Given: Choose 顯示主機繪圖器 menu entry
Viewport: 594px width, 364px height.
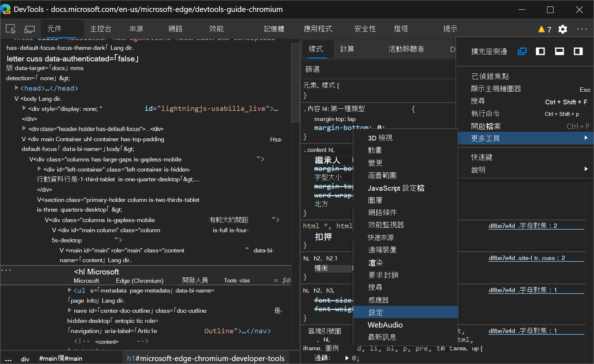Looking at the screenshot, I should click(x=525, y=89).
